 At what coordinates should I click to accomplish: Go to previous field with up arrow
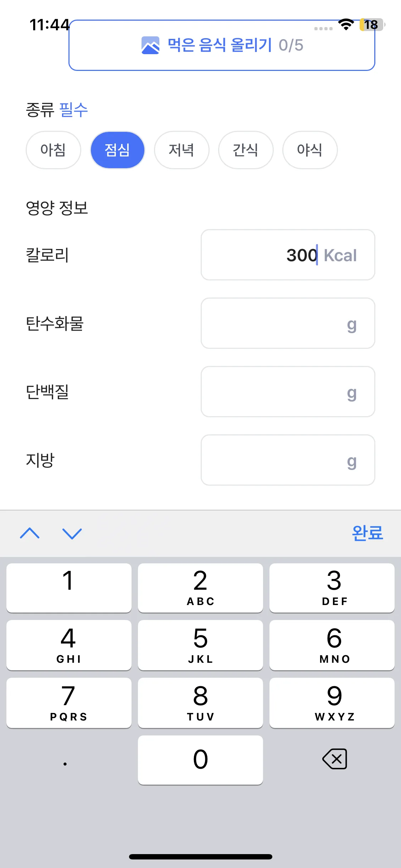[30, 533]
